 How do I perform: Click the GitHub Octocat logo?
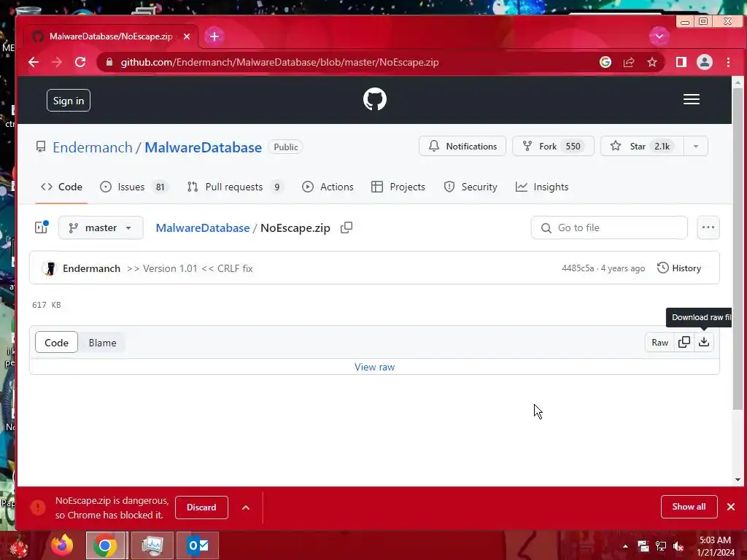375,99
